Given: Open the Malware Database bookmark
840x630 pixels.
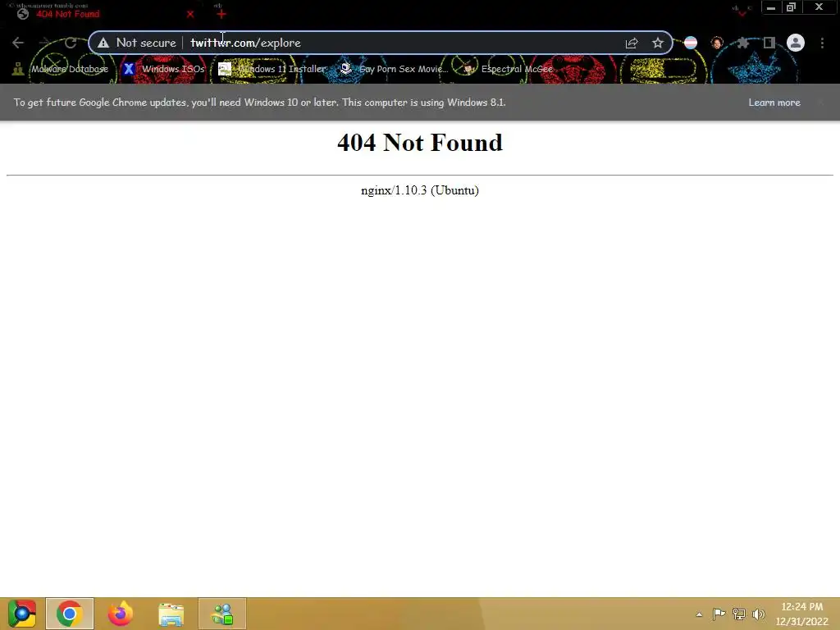Looking at the screenshot, I should pos(62,69).
